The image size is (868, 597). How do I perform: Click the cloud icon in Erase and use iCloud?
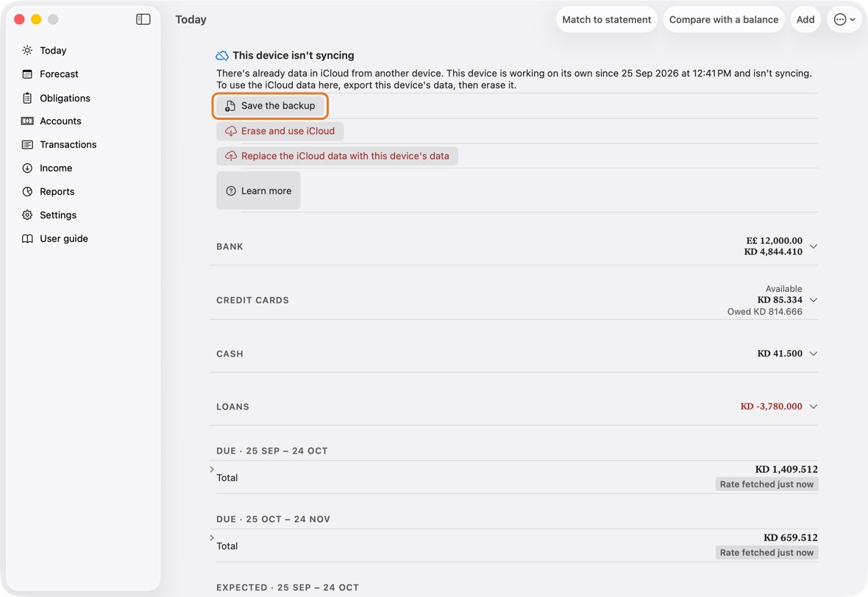pyautogui.click(x=230, y=131)
